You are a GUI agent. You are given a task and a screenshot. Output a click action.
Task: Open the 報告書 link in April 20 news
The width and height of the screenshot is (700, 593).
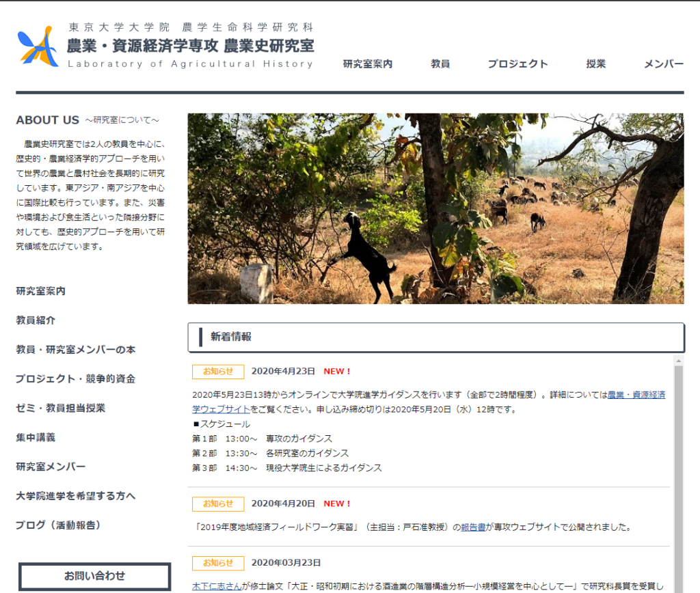tap(473, 527)
